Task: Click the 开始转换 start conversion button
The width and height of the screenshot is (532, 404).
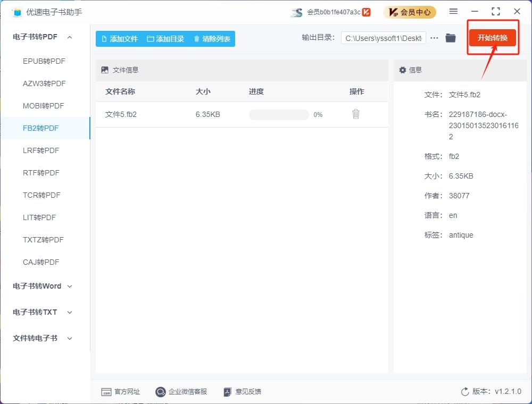Action: pos(492,38)
